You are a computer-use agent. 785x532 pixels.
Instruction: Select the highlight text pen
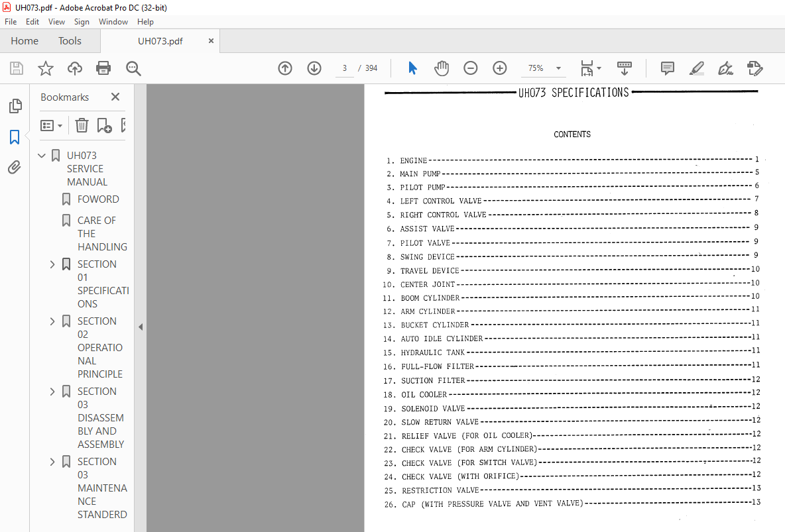point(696,68)
